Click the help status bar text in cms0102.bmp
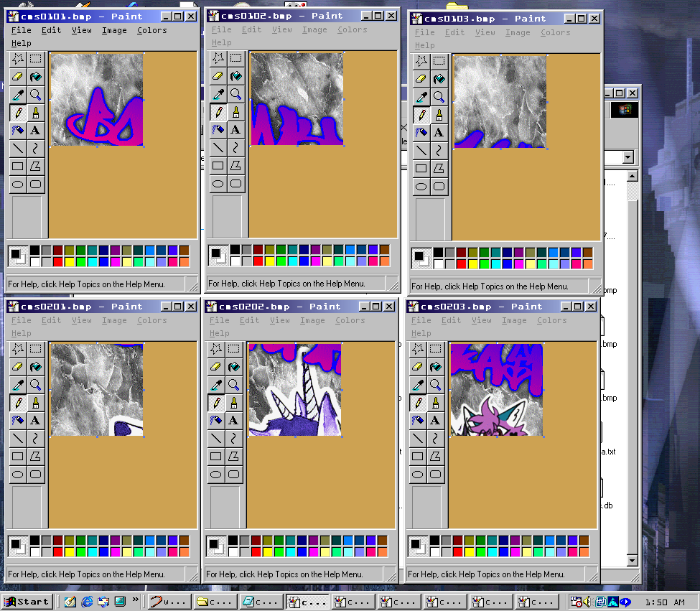The image size is (700, 611). [x=286, y=284]
